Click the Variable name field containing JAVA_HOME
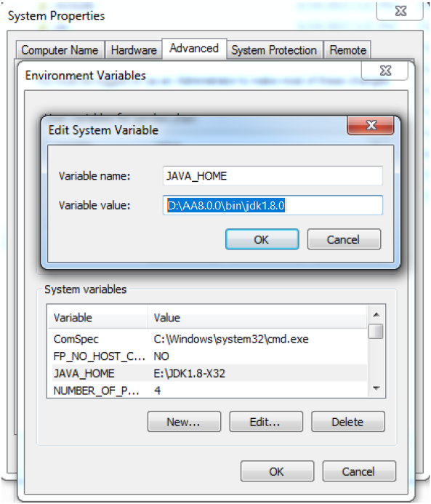The image size is (431, 504). pyautogui.click(x=273, y=175)
